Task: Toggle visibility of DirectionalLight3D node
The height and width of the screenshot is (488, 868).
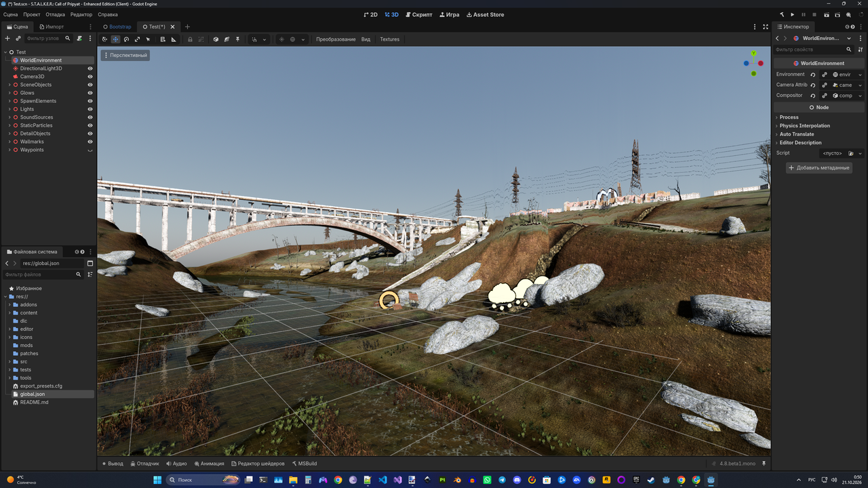Action: pyautogui.click(x=90, y=68)
